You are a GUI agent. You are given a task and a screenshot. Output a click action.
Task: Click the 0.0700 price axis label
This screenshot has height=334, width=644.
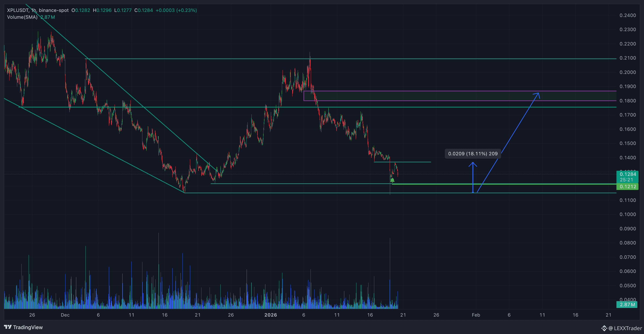627,257
